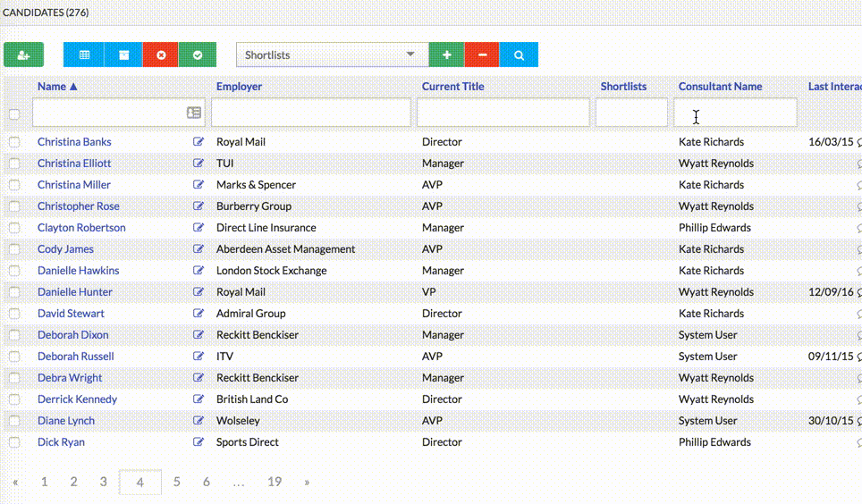Sort by the Employer column header

pyautogui.click(x=239, y=87)
